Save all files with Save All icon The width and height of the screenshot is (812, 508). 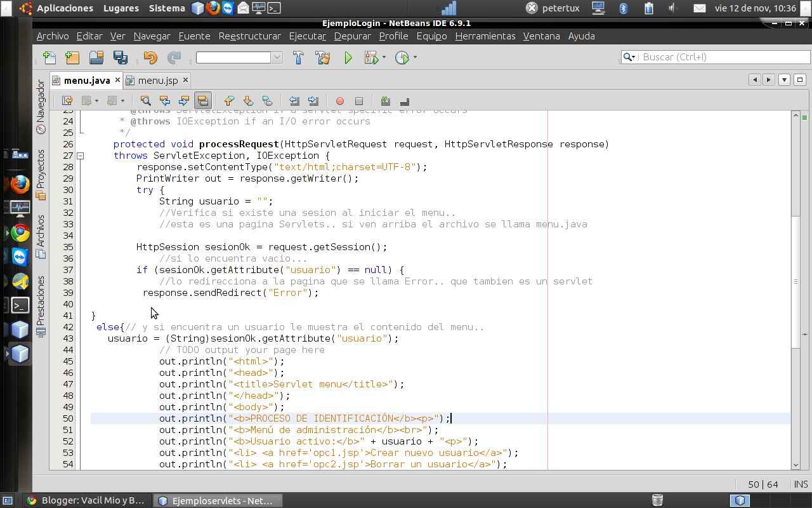tap(119, 57)
